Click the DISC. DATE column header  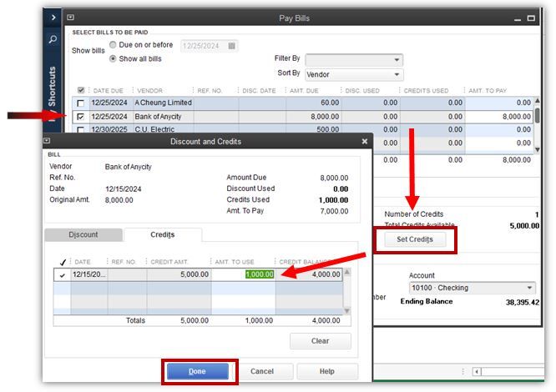259,91
